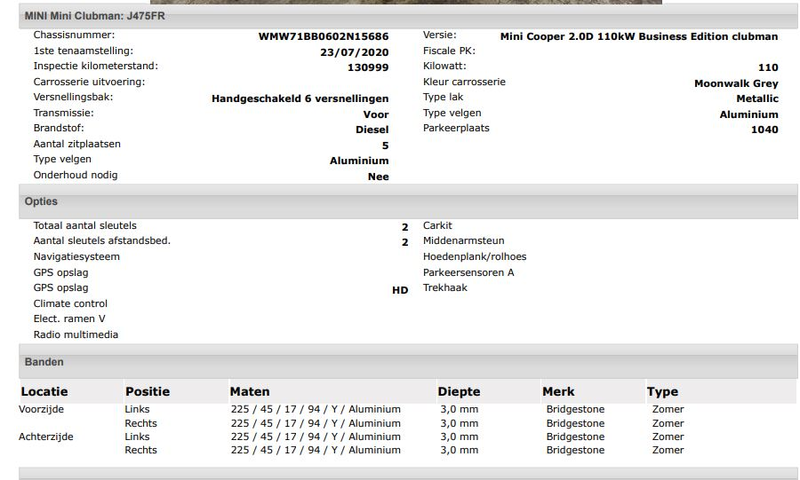Select the Trekhaak option
The height and width of the screenshot is (480, 800).
click(x=445, y=288)
